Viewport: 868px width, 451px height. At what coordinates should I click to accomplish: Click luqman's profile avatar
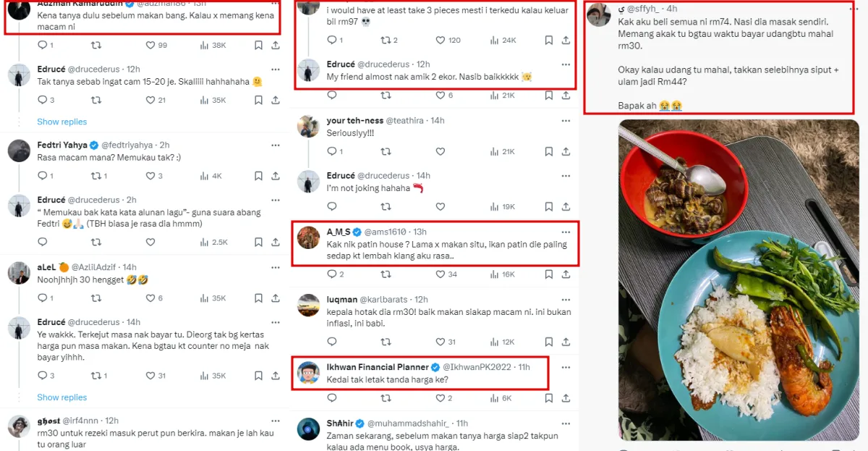(309, 305)
